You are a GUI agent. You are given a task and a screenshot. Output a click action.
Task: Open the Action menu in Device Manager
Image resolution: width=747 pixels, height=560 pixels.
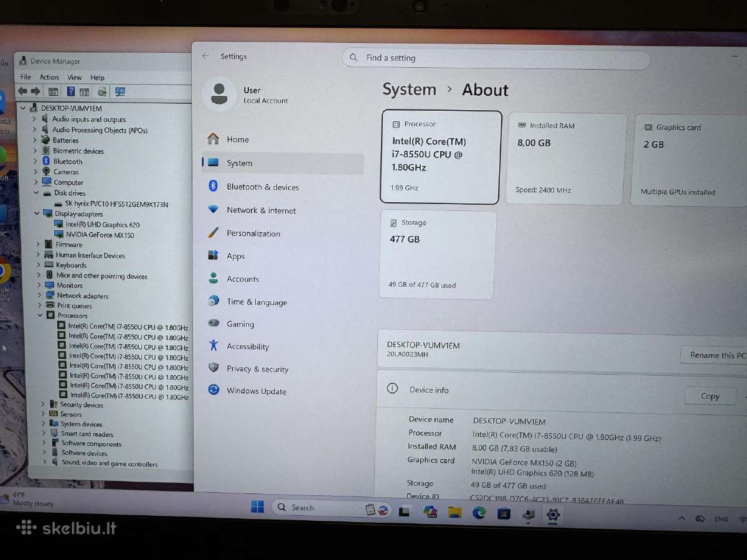[49, 77]
